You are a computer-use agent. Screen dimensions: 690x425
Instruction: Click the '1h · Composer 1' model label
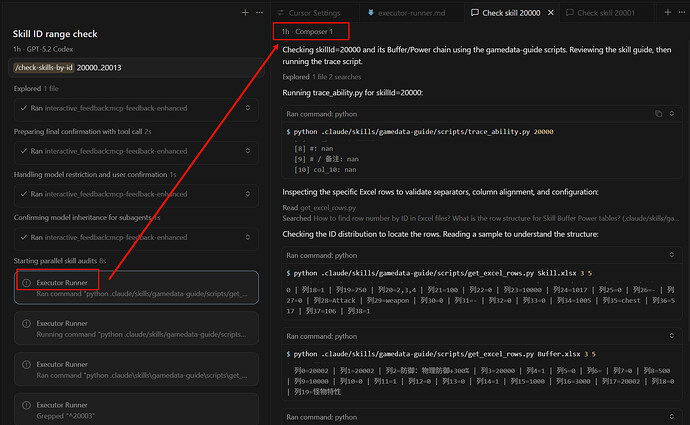[307, 32]
